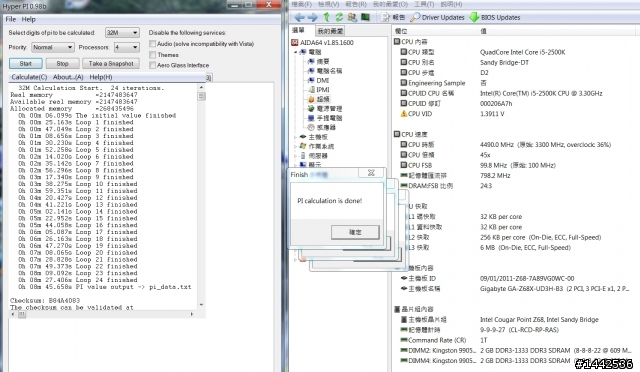Screen dimensions: 640x372
Task: Select the DMI tree item
Action: (x=318, y=80)
